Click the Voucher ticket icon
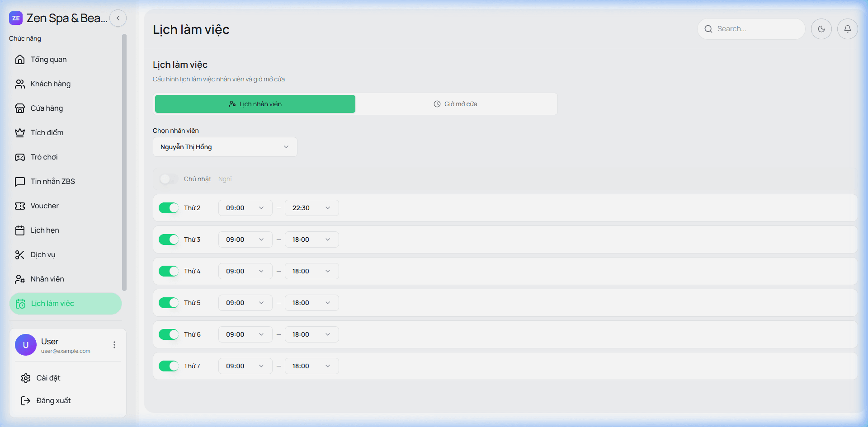868x427 pixels. click(x=20, y=206)
